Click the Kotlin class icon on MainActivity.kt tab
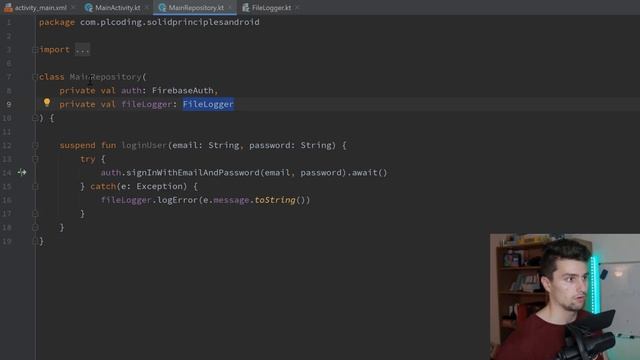 pyautogui.click(x=89, y=7)
